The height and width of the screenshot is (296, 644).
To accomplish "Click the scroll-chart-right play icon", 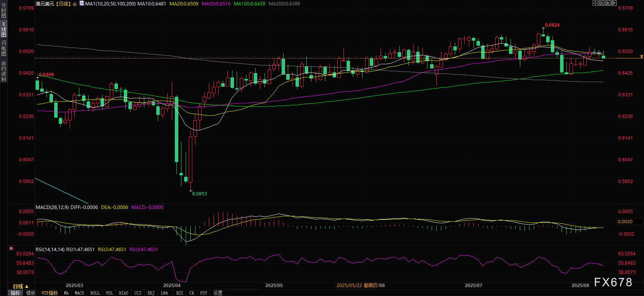I will (x=608, y=3).
